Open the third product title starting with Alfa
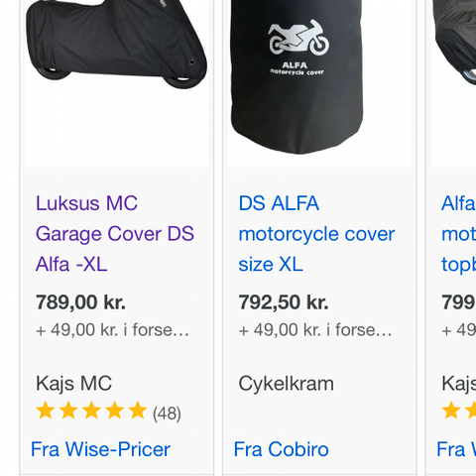Viewport: 476px width, 476px height. [x=459, y=234]
